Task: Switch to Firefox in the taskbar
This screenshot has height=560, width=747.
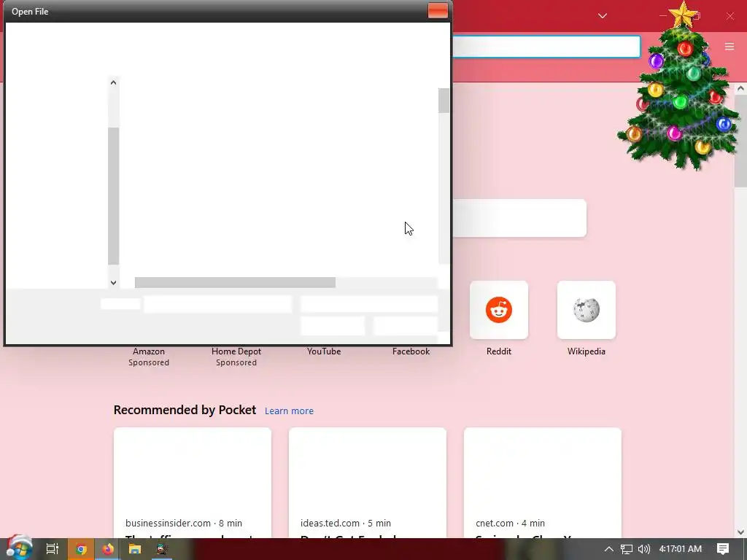Action: (108, 549)
